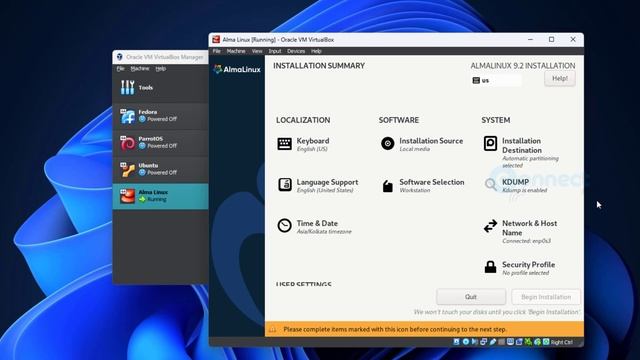Screen dimensions: 640x360
Task: Click 'Connected: enp0s3' status text
Action: click(x=527, y=241)
